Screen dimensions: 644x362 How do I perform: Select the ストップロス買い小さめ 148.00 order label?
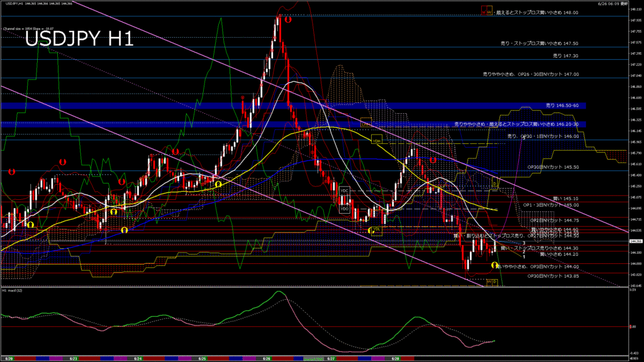(x=537, y=13)
